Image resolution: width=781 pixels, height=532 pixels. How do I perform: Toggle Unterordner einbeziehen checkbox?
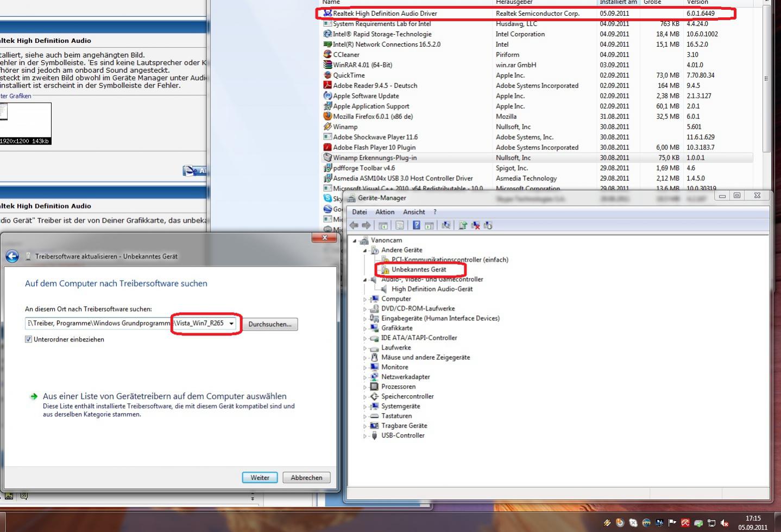(28, 339)
